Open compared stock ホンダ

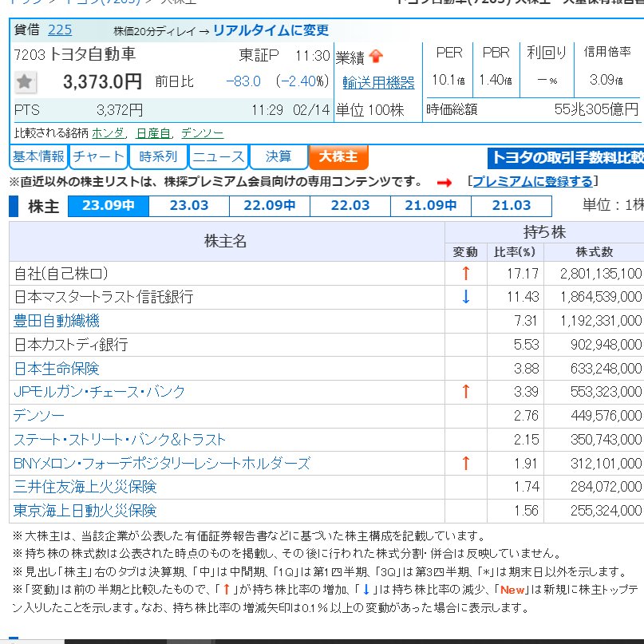point(108,132)
